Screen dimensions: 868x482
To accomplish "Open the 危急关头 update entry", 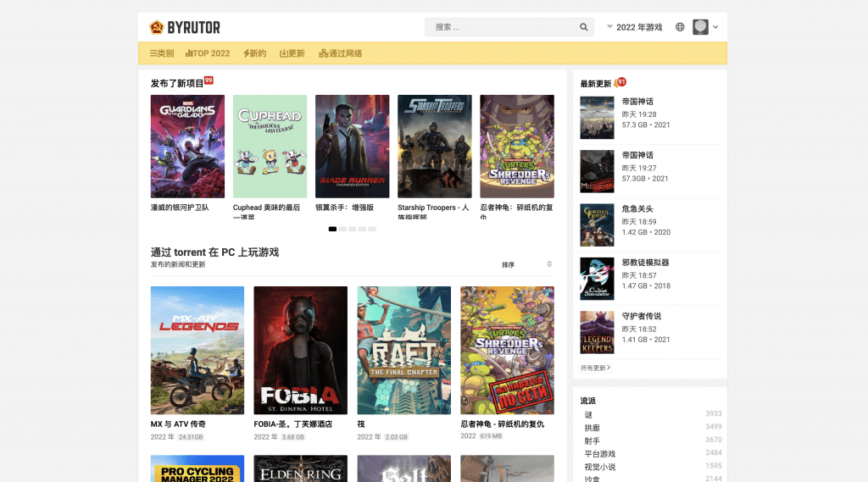I will (650, 224).
